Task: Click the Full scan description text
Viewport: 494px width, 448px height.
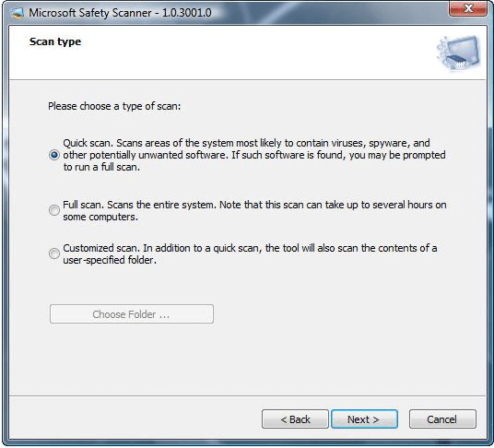Action: coord(254,210)
